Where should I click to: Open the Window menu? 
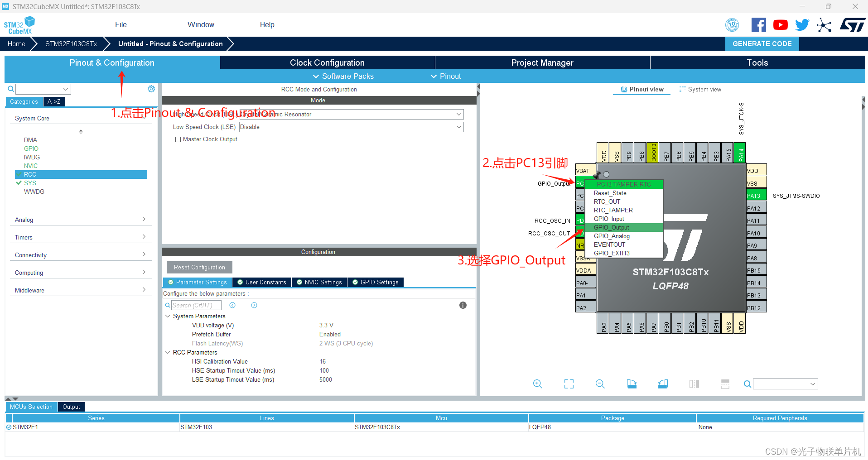pos(201,25)
